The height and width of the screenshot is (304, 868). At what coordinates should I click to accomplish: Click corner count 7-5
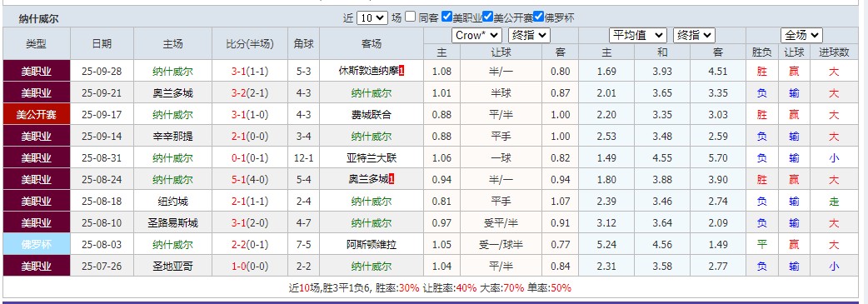pos(304,244)
